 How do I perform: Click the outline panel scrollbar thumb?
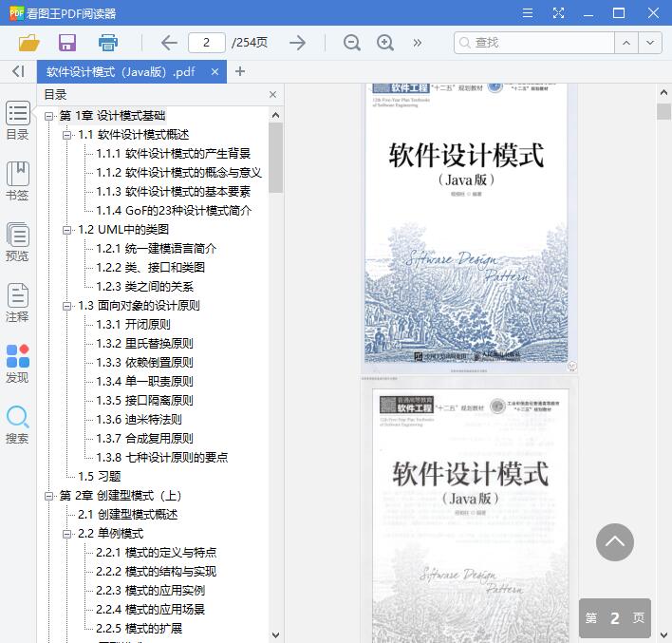point(275,158)
